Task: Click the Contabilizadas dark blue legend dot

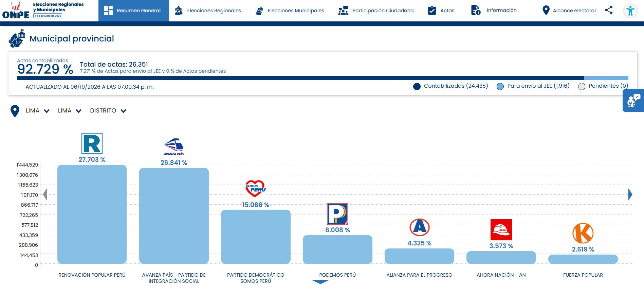Action: [x=417, y=86]
